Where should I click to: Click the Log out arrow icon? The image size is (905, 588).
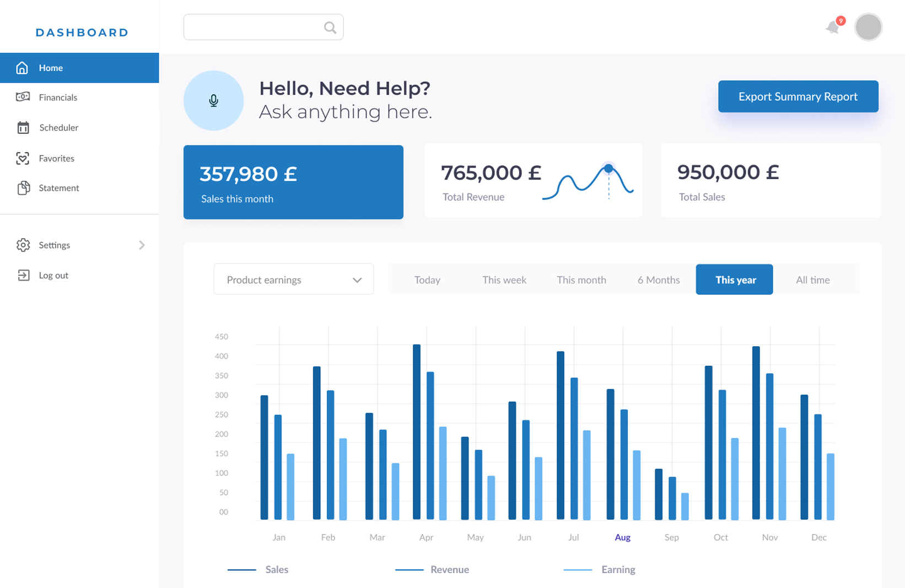tap(23, 275)
